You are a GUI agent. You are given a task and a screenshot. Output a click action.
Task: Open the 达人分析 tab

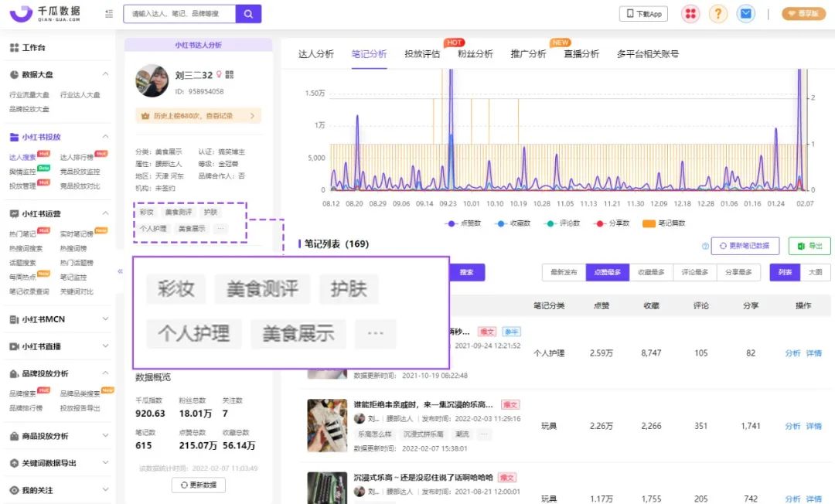[315, 54]
